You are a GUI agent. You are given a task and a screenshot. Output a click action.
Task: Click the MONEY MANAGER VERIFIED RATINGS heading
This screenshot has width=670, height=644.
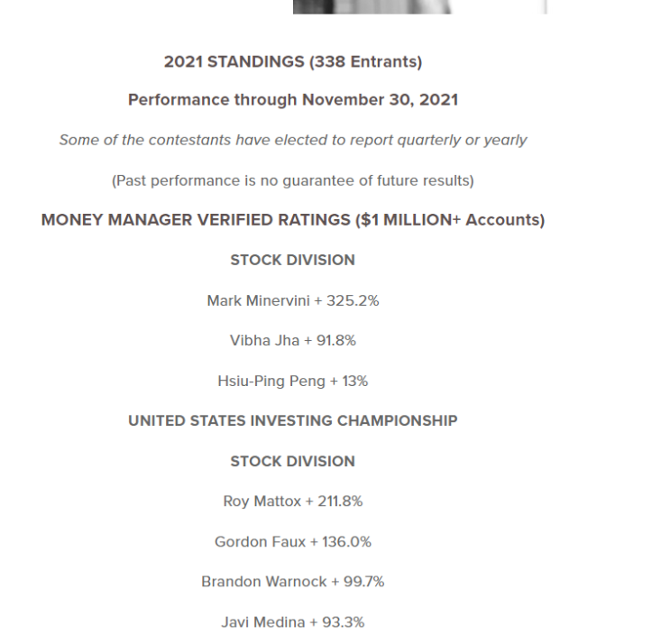coord(293,220)
